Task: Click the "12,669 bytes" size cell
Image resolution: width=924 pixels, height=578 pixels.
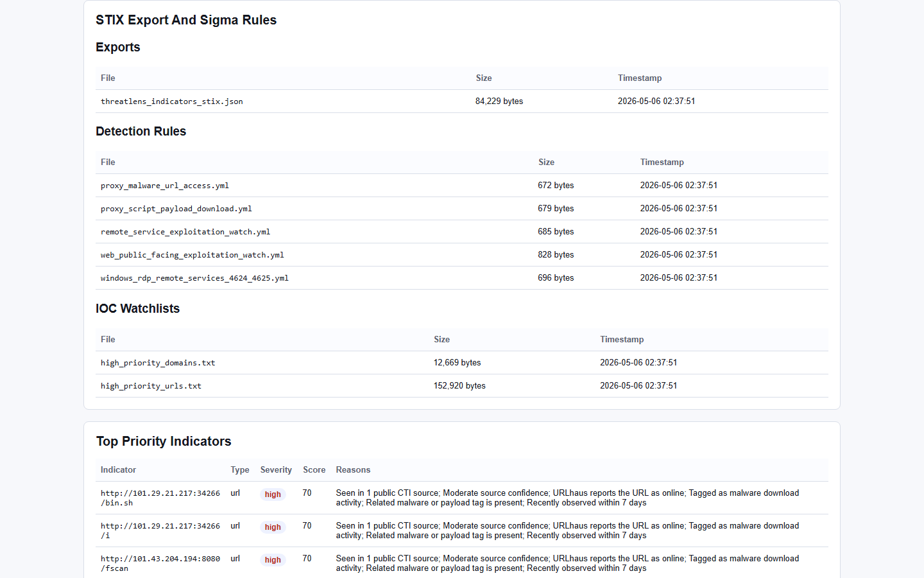Action: coord(457,363)
